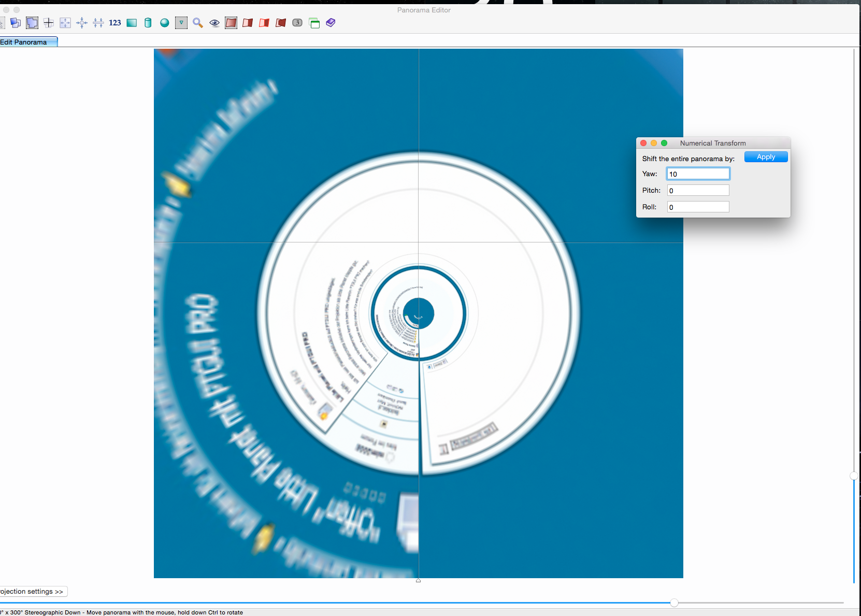The height and width of the screenshot is (616, 861).
Task: Choose the spherical projection globe icon
Action: pyautogui.click(x=165, y=23)
